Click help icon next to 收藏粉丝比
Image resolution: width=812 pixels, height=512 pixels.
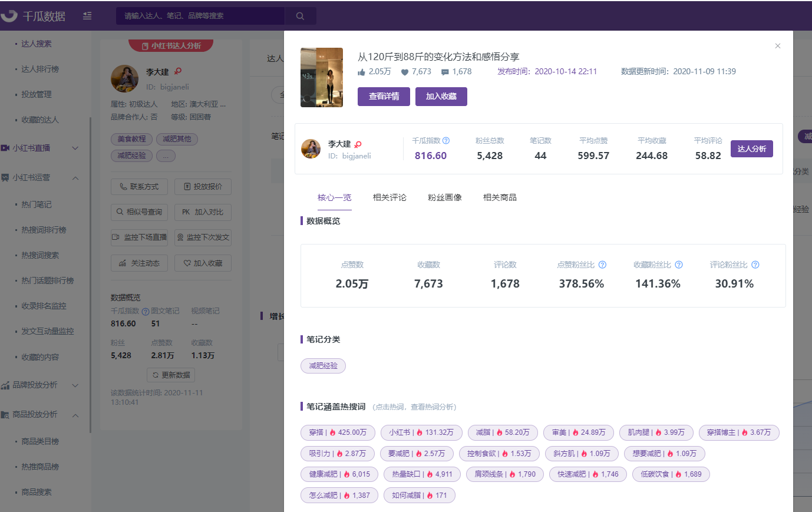click(679, 265)
